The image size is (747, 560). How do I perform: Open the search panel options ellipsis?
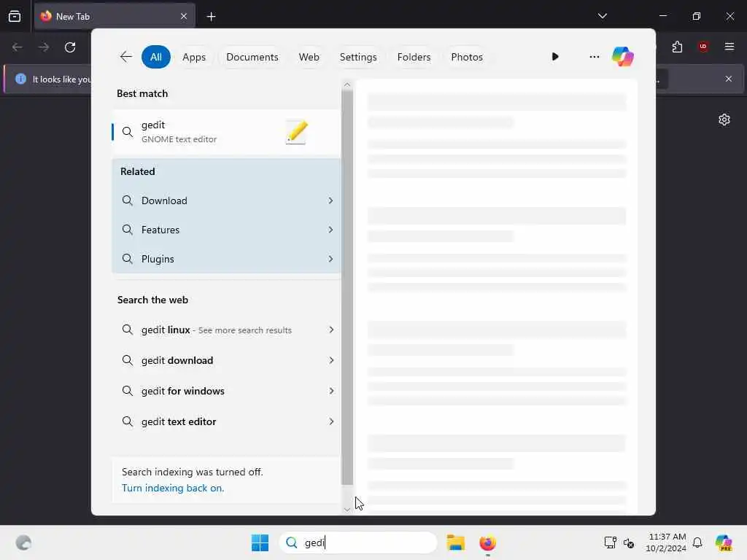[x=594, y=57]
